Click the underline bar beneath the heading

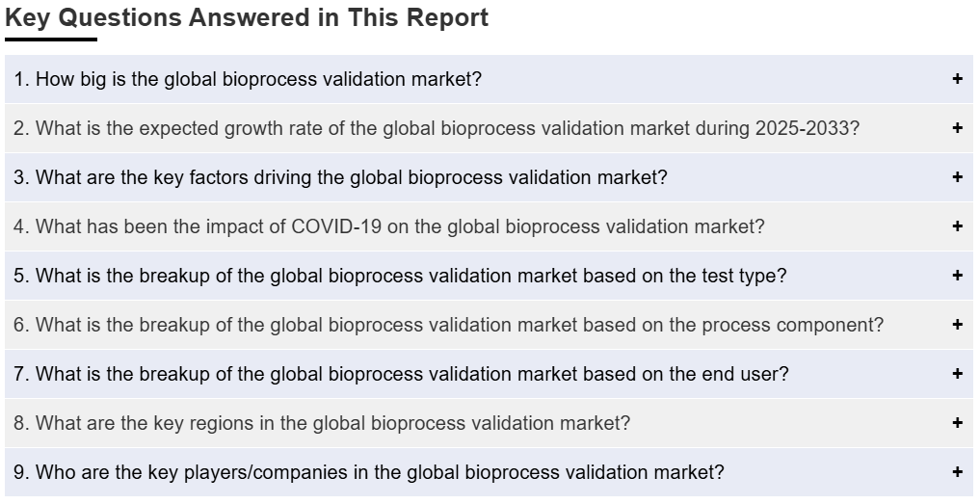[x=50, y=40]
